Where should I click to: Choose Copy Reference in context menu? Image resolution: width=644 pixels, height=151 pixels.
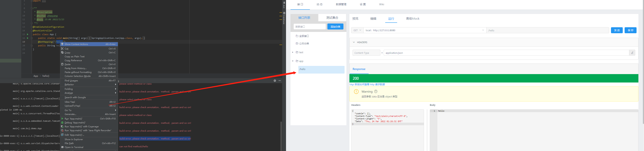pos(89,60)
